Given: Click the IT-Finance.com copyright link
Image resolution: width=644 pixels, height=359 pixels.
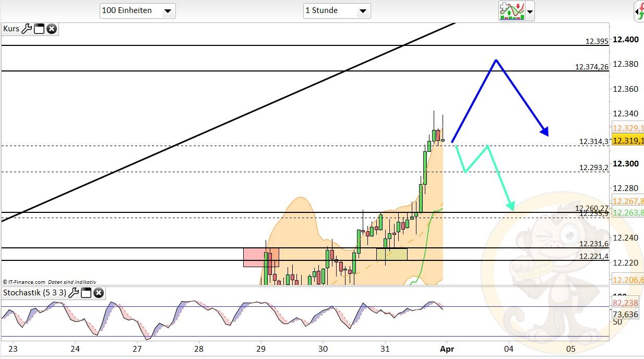Looking at the screenshot, I should pyautogui.click(x=25, y=281).
